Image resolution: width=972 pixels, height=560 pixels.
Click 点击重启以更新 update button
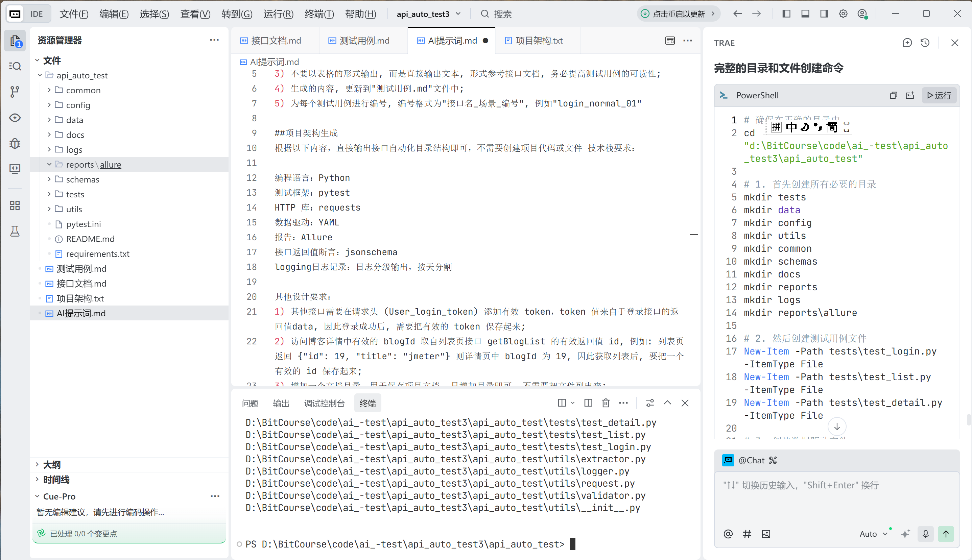678,14
